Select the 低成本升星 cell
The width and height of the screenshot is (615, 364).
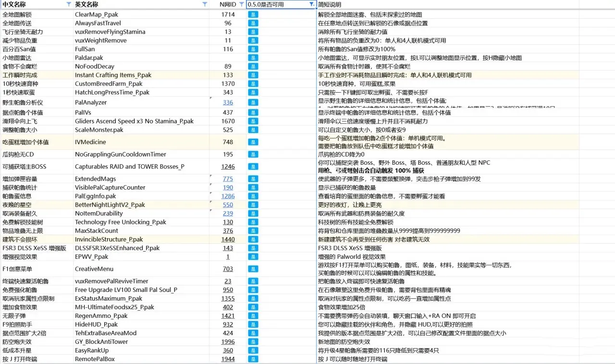pyautogui.click(x=37, y=350)
